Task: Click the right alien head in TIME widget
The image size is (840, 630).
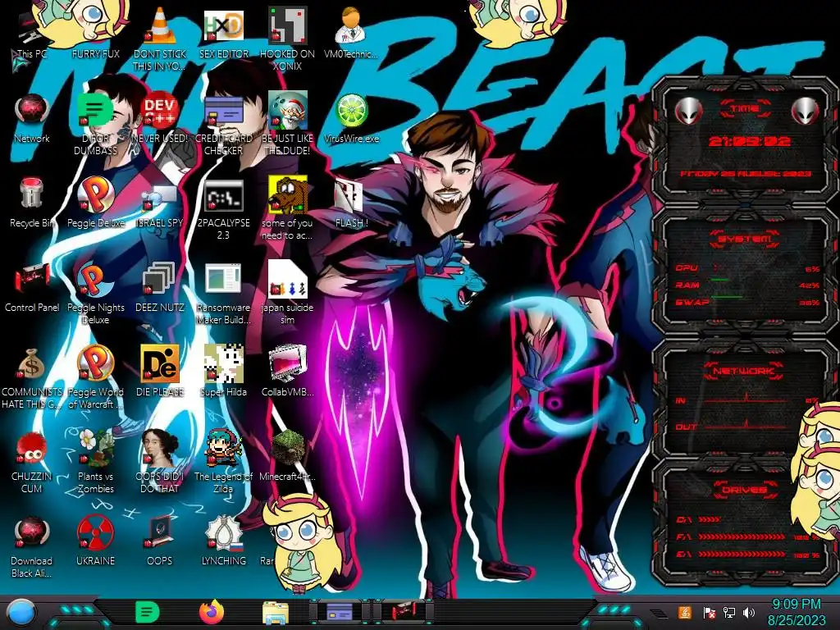Action: 806,112
